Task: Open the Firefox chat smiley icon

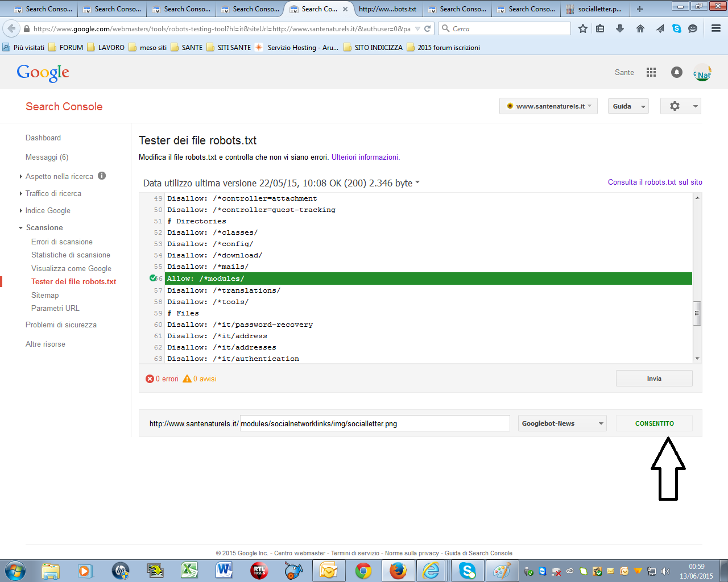Action: pos(693,28)
